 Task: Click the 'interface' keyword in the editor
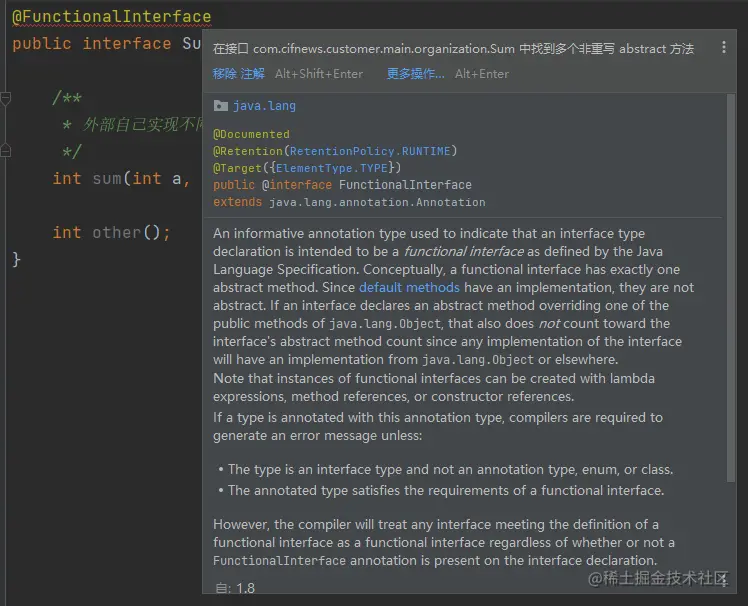click(127, 43)
